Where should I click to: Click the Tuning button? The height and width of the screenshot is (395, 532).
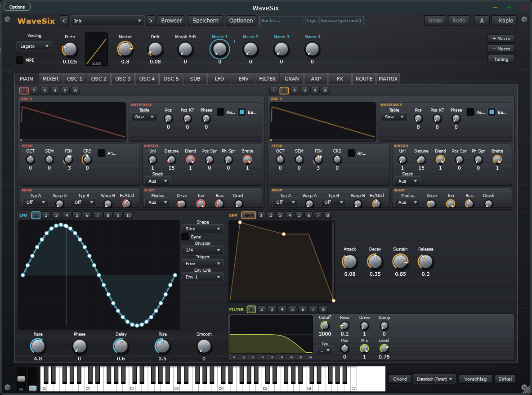501,59
